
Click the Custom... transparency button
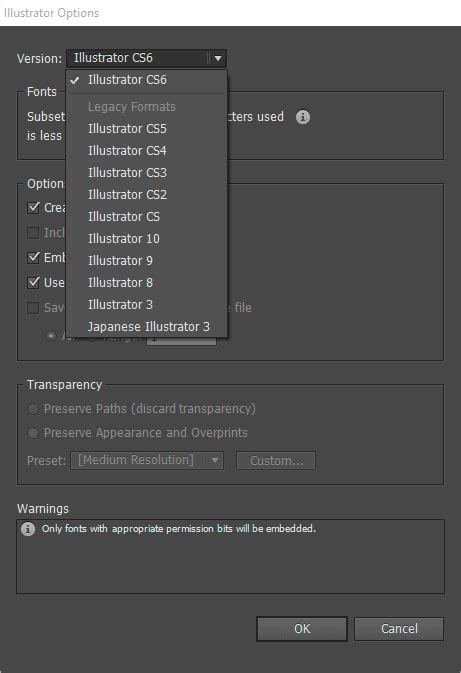tap(276, 461)
